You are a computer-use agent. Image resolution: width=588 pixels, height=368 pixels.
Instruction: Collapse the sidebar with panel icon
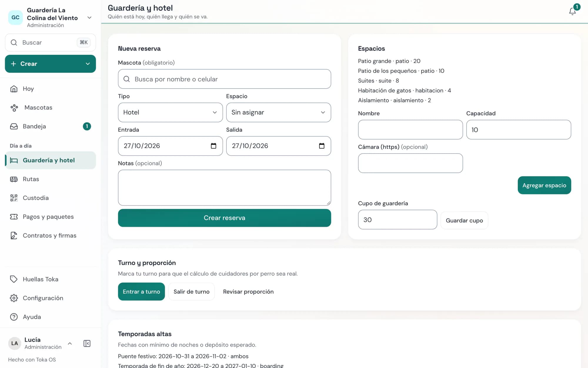tap(87, 343)
